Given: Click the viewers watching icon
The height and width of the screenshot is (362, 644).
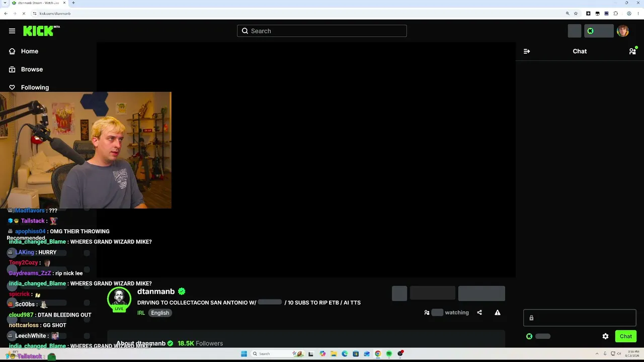Looking at the screenshot, I should pyautogui.click(x=427, y=313).
